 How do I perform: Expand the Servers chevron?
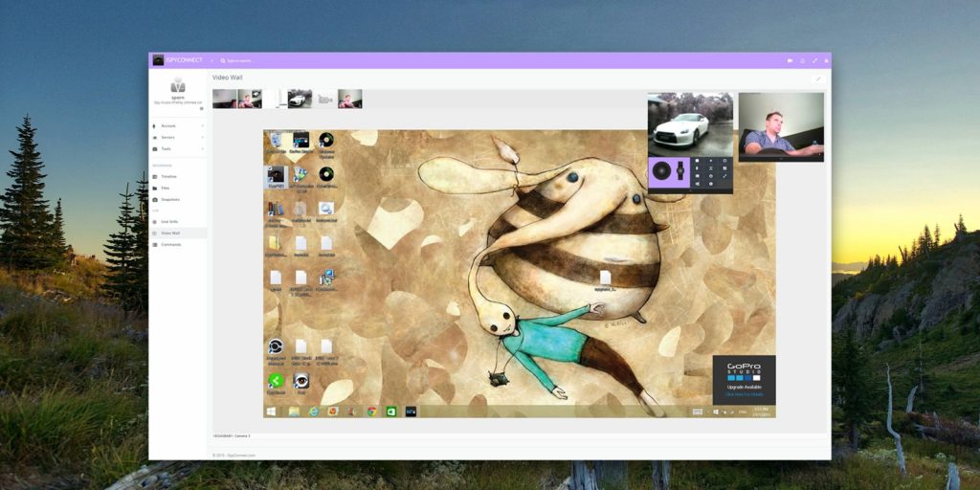(203, 137)
